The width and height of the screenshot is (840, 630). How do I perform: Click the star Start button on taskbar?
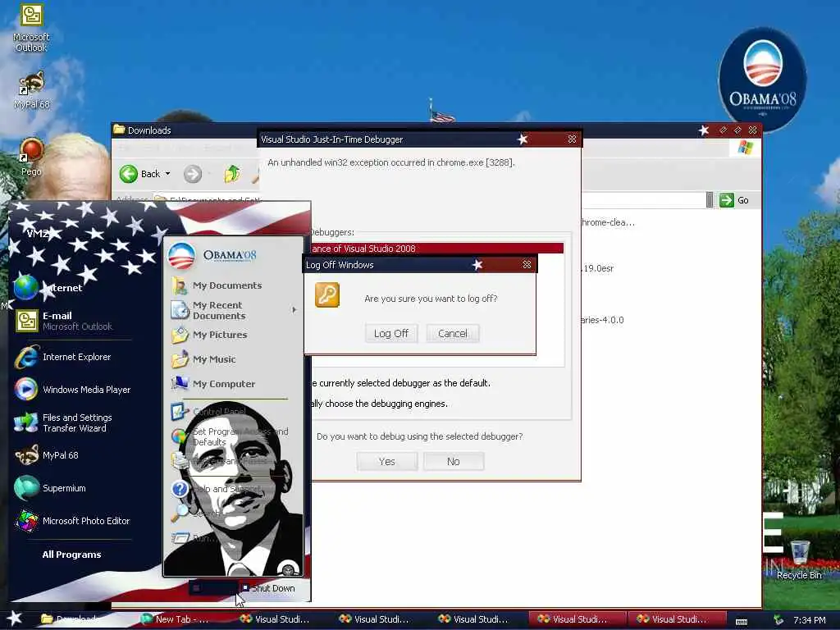pyautogui.click(x=15, y=619)
